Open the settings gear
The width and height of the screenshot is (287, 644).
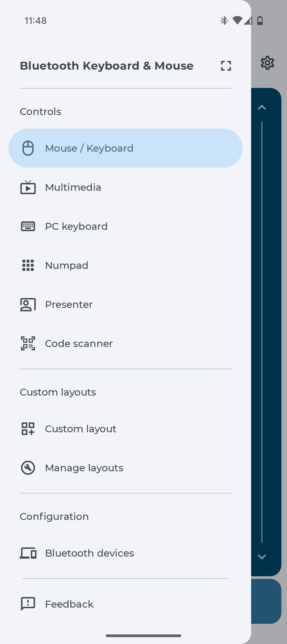[267, 63]
